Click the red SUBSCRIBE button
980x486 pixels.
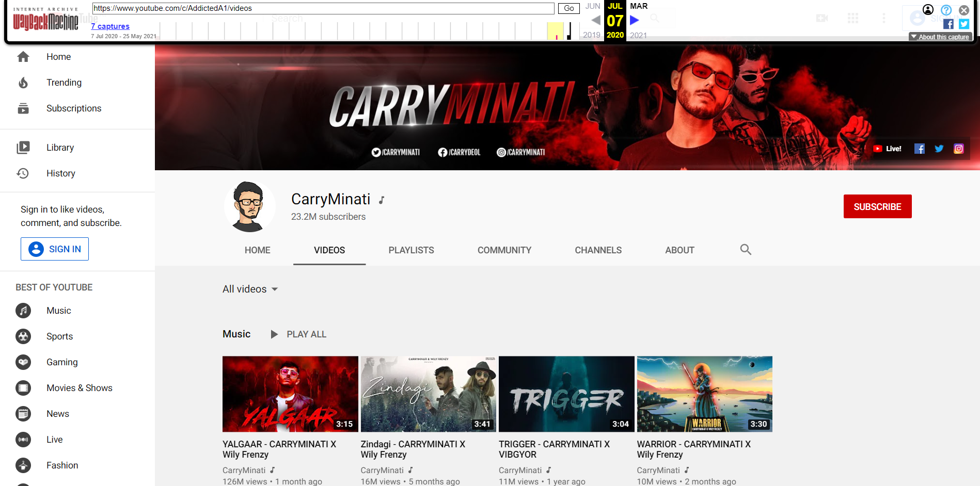tap(878, 206)
